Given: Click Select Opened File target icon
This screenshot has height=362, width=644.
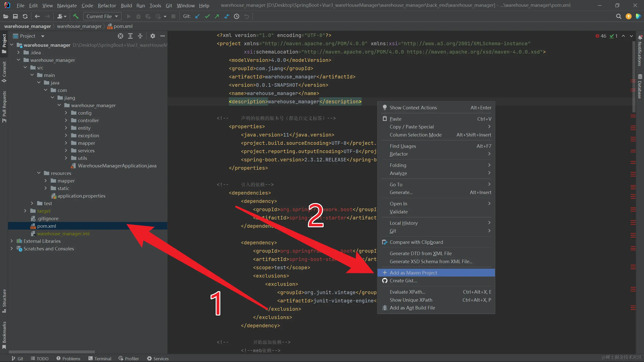Looking at the screenshot, I should pyautogui.click(x=121, y=36).
